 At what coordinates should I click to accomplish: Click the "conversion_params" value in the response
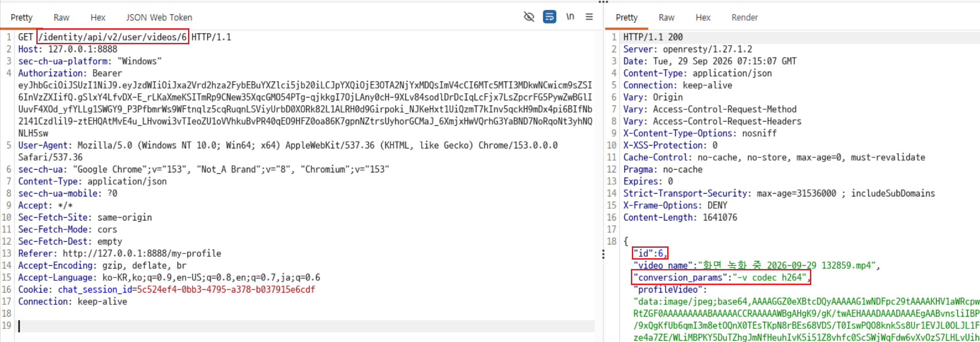click(x=769, y=277)
